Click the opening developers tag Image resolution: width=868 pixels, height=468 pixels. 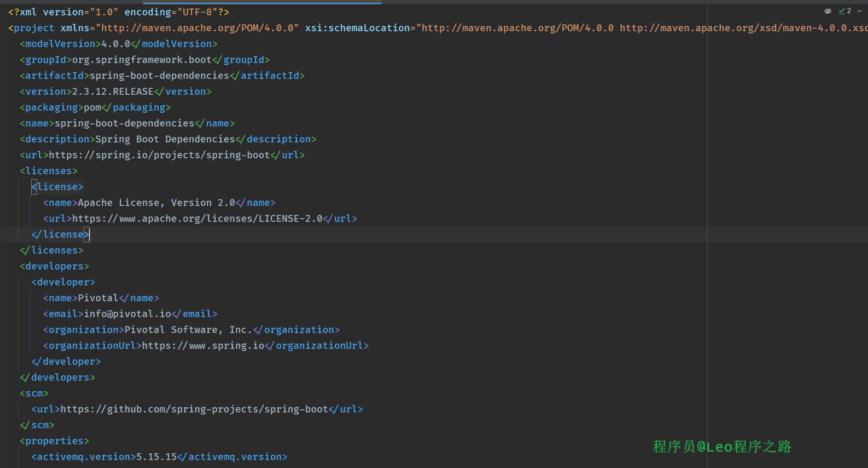(55, 266)
